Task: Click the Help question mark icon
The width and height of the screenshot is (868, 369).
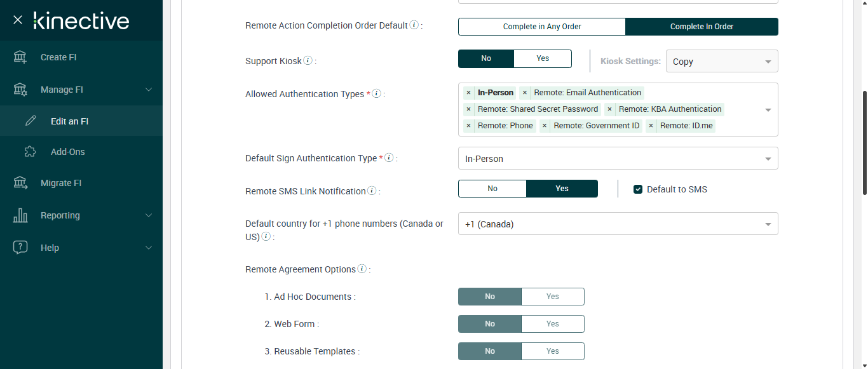Action: (20, 248)
